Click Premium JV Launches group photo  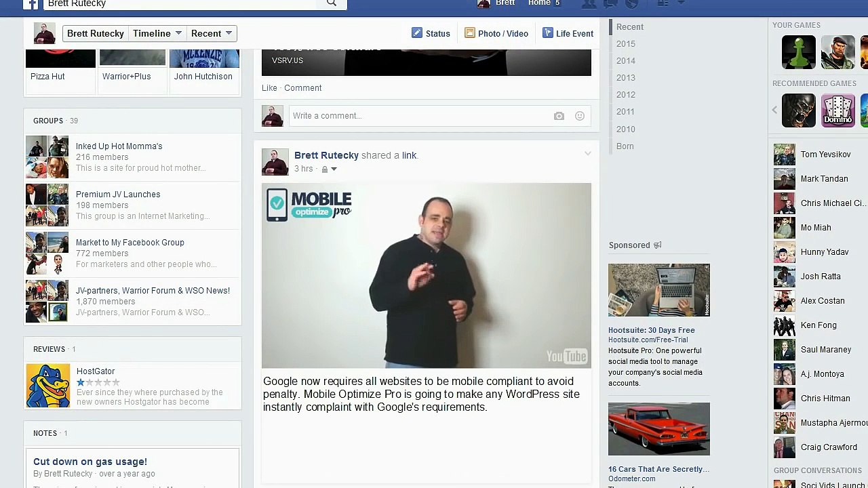47,205
